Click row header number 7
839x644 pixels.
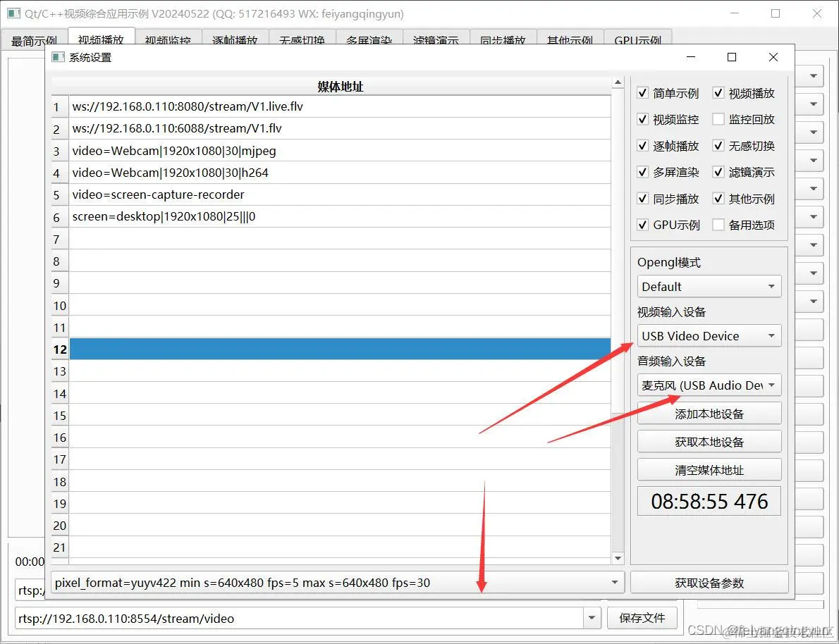click(x=60, y=239)
